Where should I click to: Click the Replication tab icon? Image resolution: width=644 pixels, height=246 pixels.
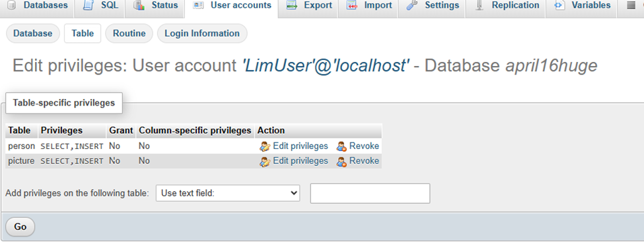click(479, 6)
